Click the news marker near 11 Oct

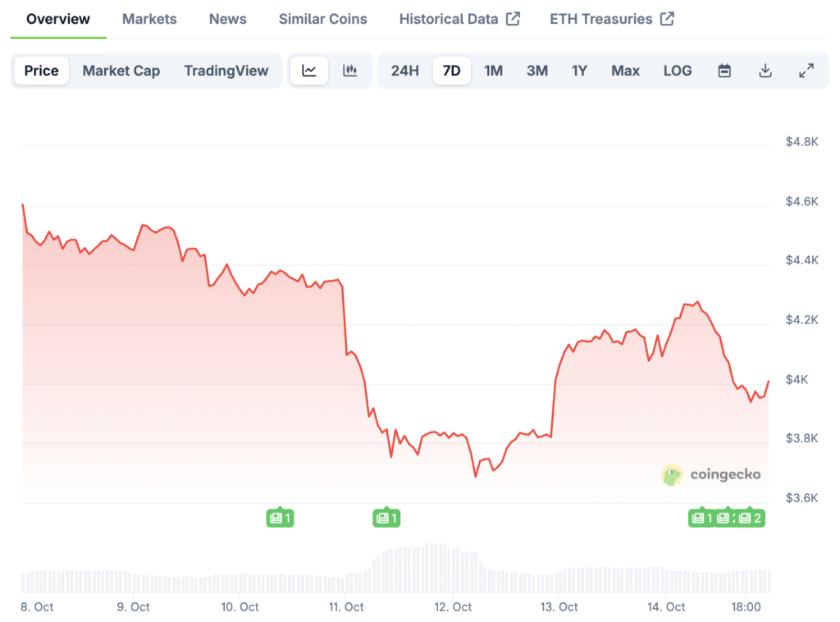386,518
